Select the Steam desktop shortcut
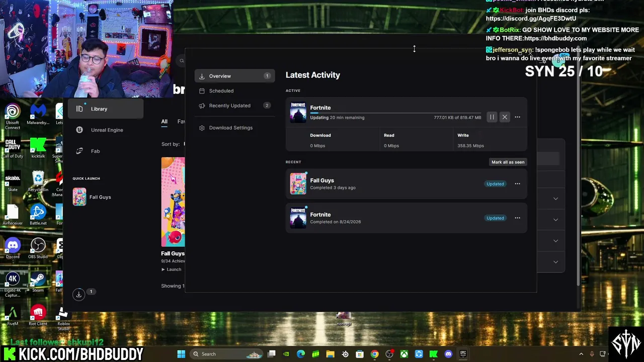Screen dimensions: 644x362 (x=38, y=283)
